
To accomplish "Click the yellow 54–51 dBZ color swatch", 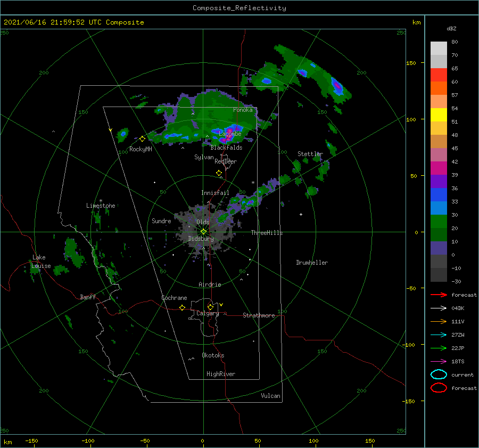I will tap(439, 115).
